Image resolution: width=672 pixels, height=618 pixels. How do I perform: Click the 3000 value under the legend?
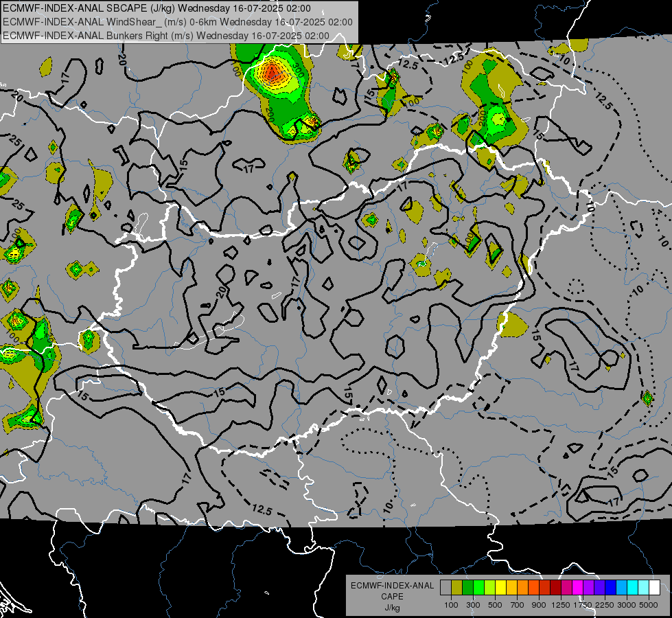pyautogui.click(x=627, y=605)
